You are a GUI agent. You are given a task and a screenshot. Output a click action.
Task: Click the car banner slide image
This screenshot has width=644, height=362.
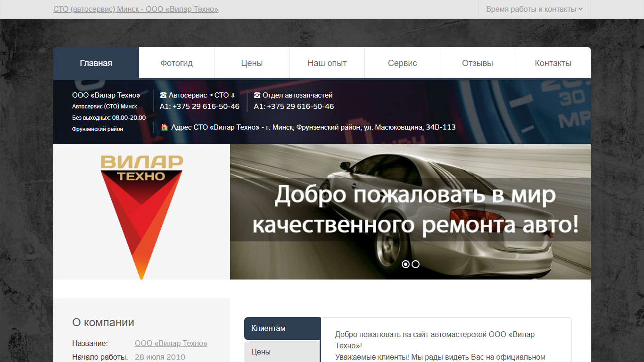coord(410,212)
